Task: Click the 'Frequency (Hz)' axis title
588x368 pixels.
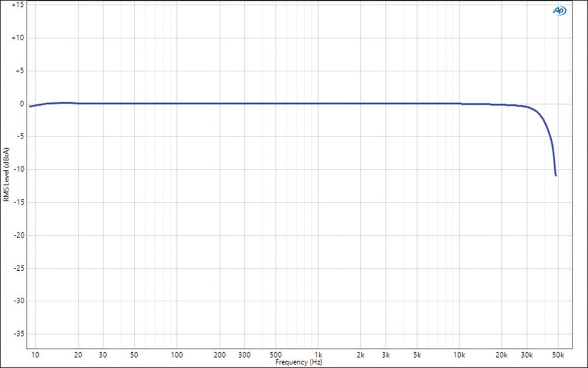Action: click(x=299, y=362)
